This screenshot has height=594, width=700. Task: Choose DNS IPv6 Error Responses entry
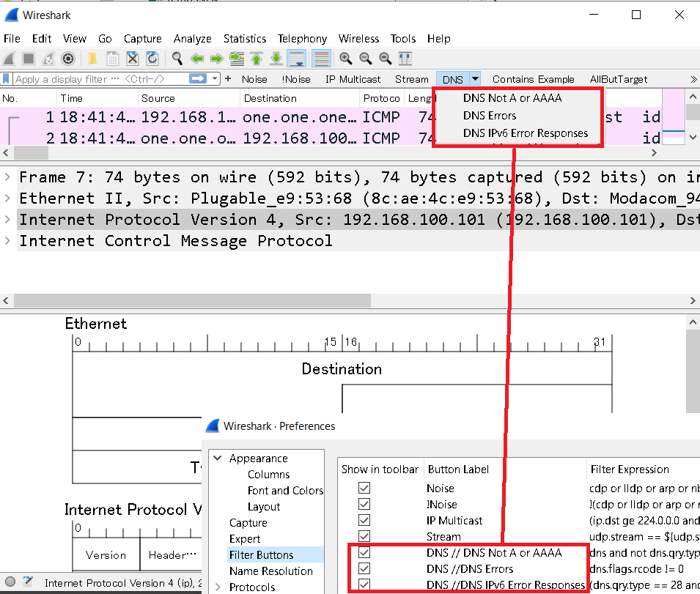pyautogui.click(x=526, y=133)
